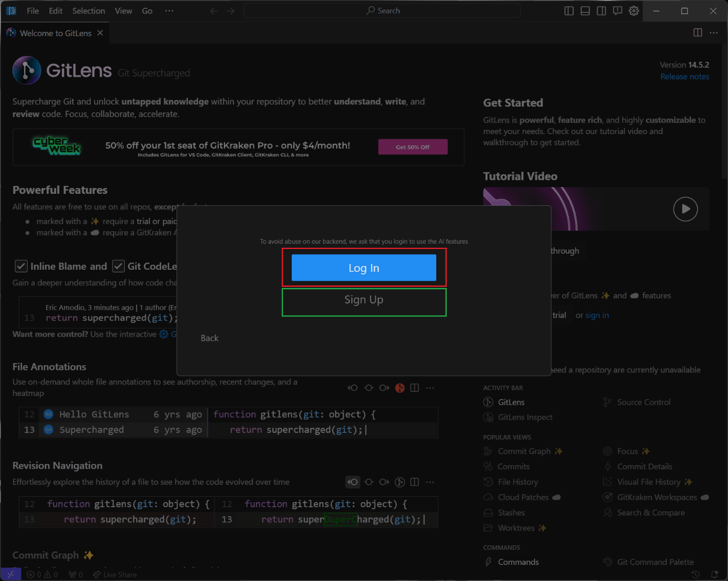Viewport: 728px width, 581px height.
Task: Go Back in the login dialog
Action: coord(210,338)
